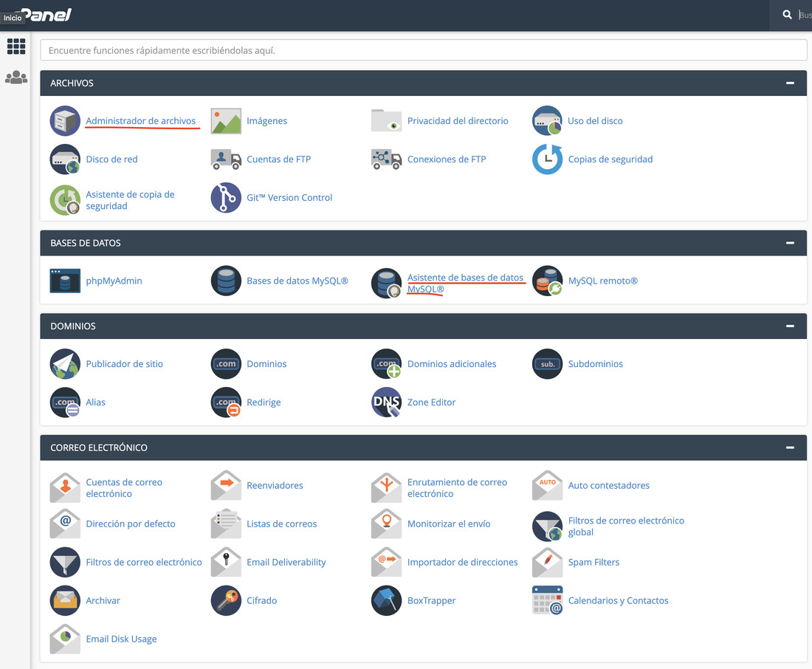Image resolution: width=812 pixels, height=669 pixels.
Task: Open the sidebar apps grid icon
Action: 16,47
